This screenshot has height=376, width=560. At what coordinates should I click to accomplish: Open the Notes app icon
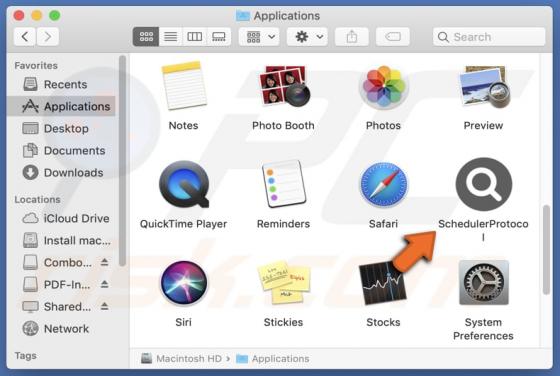coord(184,86)
